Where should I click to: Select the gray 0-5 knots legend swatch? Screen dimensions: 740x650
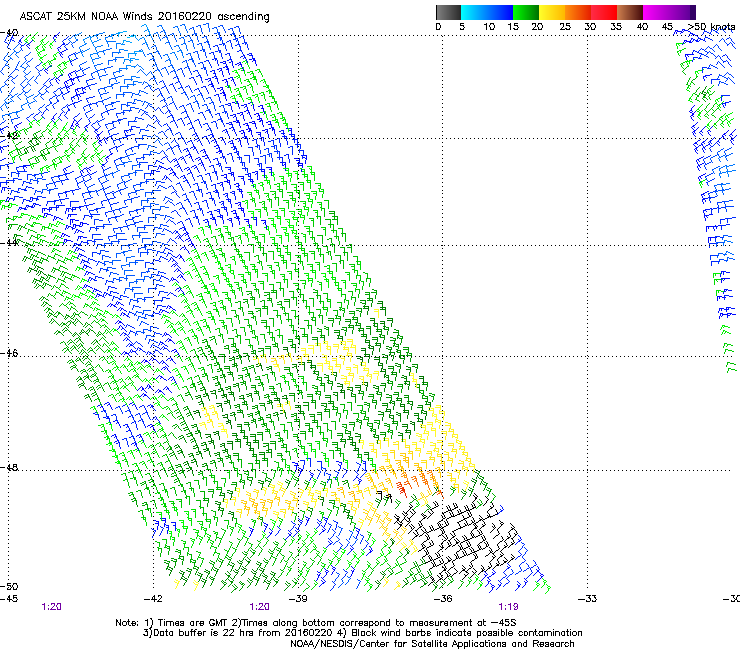coord(448,12)
